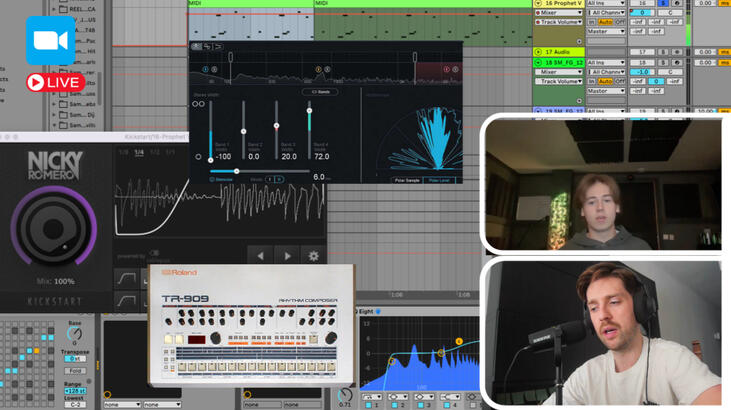Switch to the Polar Sample tab

pos(403,179)
